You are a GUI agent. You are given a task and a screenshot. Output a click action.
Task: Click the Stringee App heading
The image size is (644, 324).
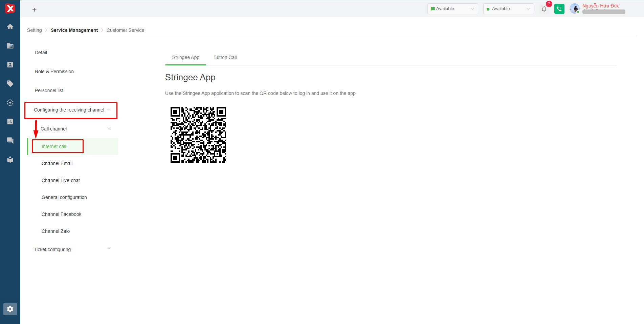pos(190,78)
